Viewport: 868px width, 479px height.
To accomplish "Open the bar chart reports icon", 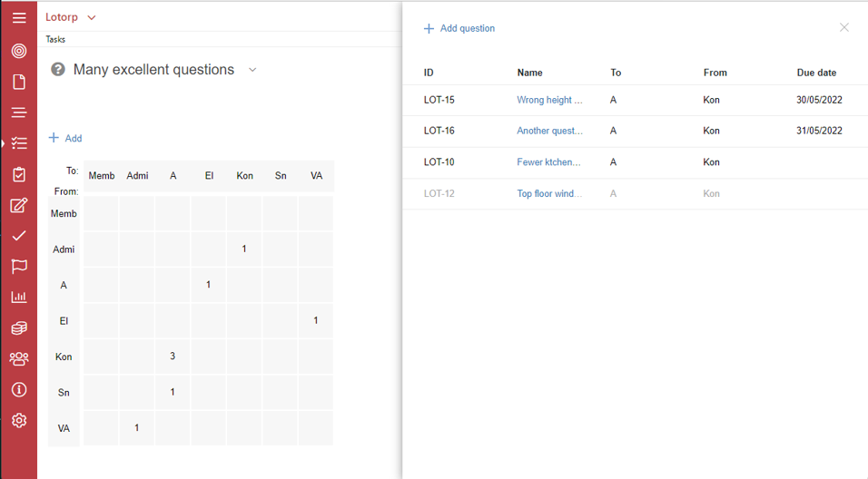I will click(x=19, y=297).
